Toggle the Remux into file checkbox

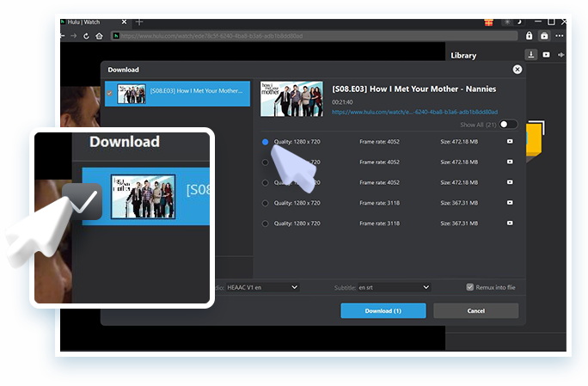pyautogui.click(x=469, y=287)
